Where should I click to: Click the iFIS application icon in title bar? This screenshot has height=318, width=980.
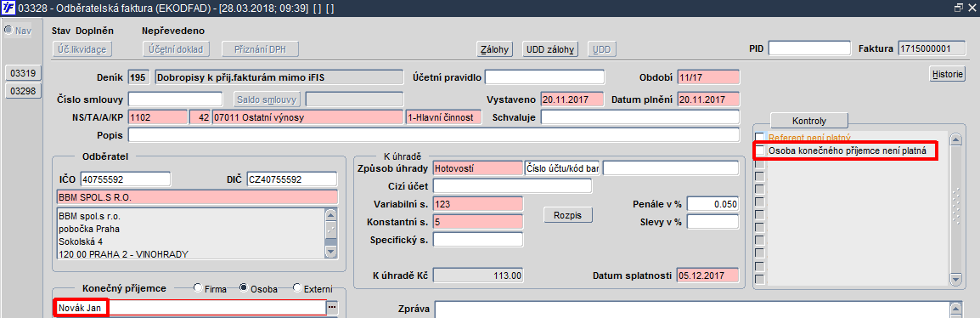point(8,8)
